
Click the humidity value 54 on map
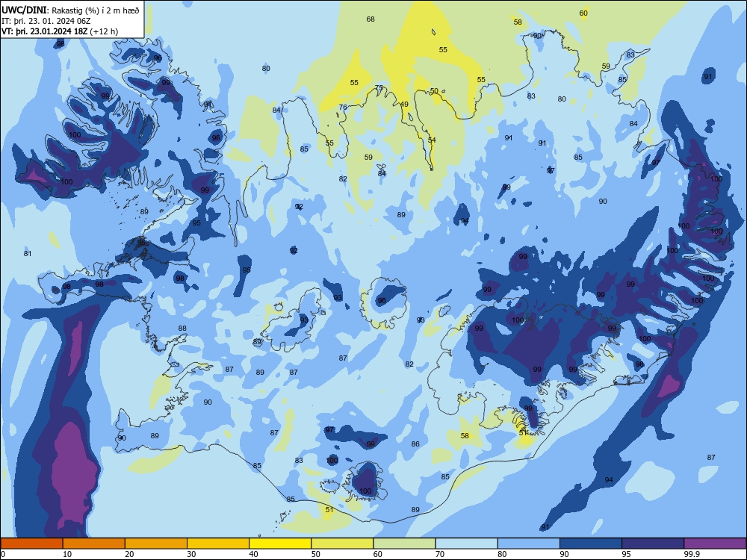click(x=432, y=140)
